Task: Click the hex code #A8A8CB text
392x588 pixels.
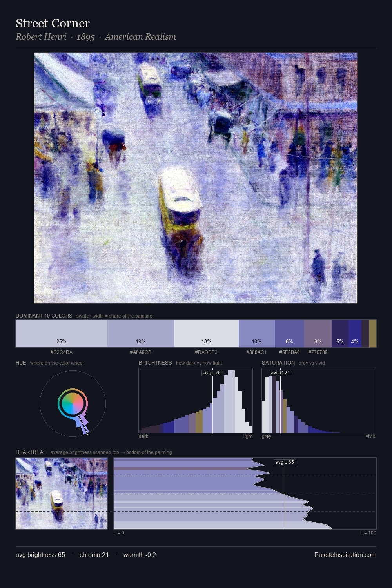Action: click(x=141, y=352)
